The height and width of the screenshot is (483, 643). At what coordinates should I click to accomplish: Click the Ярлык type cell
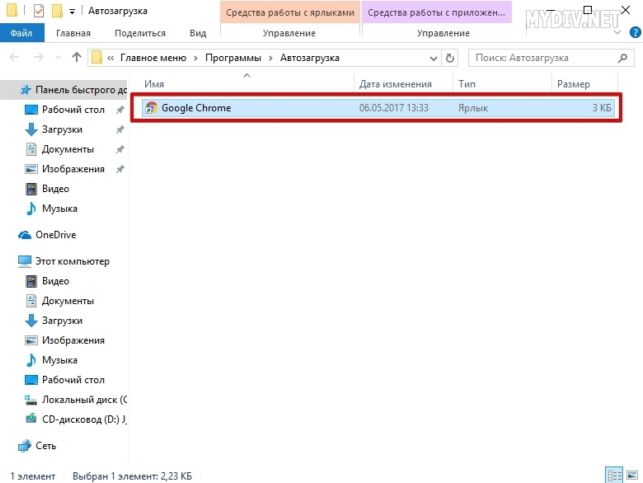pyautogui.click(x=473, y=108)
